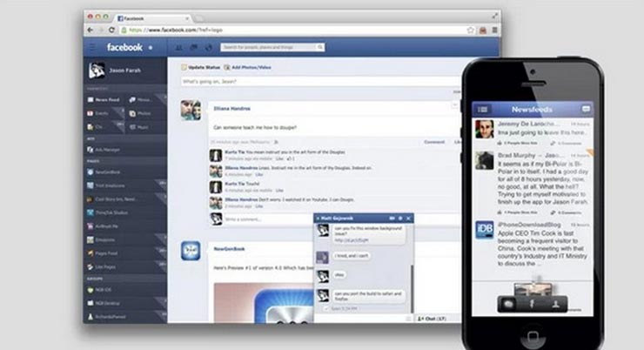Open the post options dropdown on the dougie post
The width and height of the screenshot is (644, 350).
coord(454,106)
